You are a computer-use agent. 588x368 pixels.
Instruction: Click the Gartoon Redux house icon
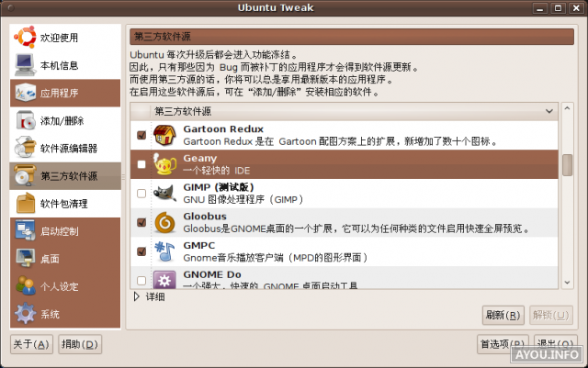pyautogui.click(x=164, y=135)
